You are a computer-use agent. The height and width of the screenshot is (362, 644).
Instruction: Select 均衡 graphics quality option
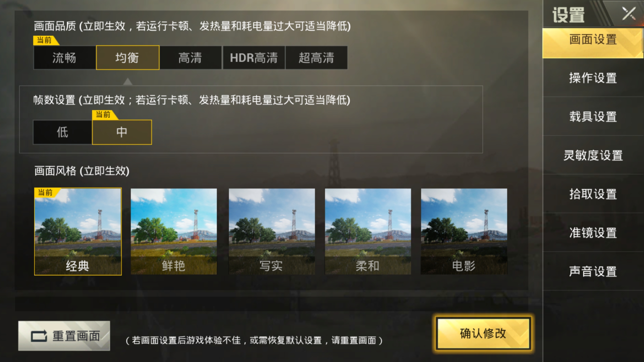coord(128,58)
